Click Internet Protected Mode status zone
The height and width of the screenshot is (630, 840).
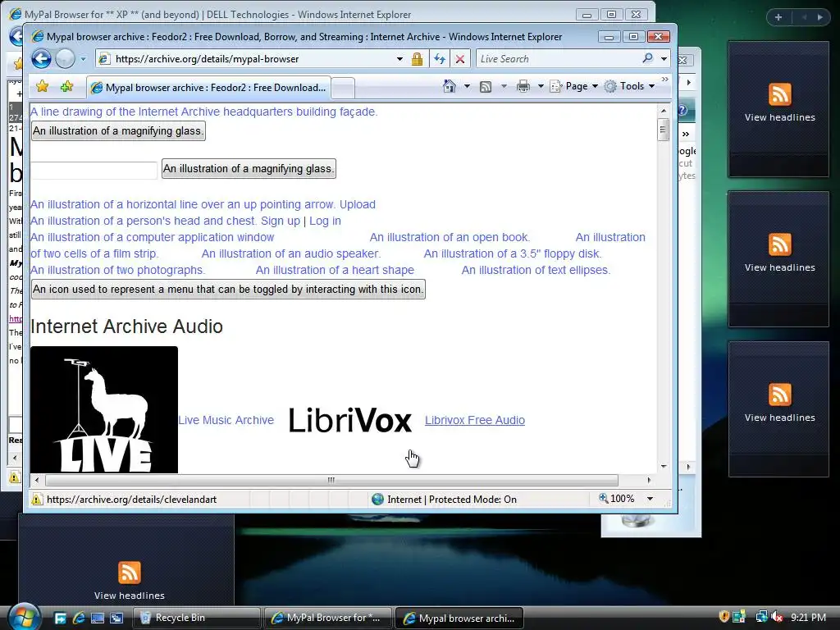click(x=445, y=500)
